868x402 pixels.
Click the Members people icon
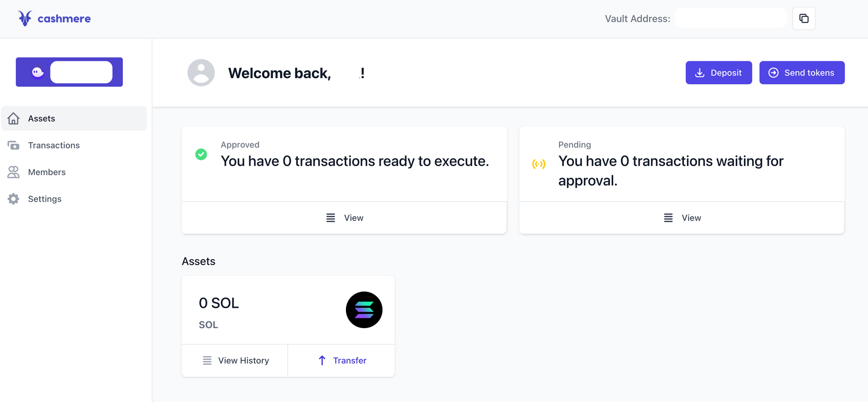[x=13, y=172]
